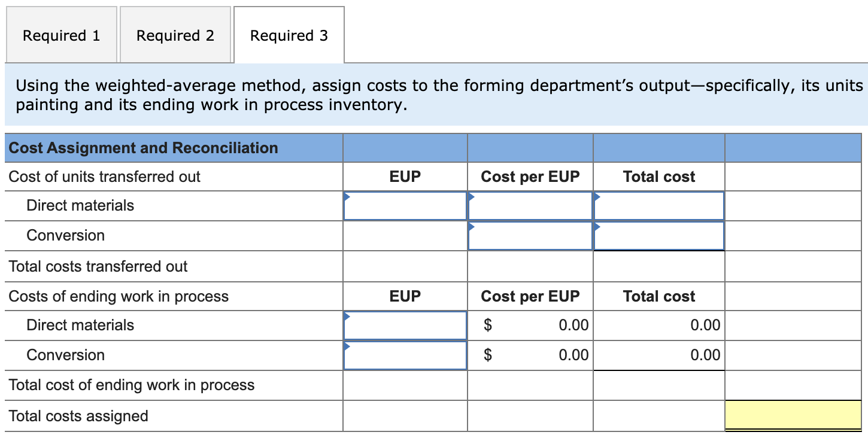Select the Total costs transferred out row cell
The image size is (868, 438).
point(404,266)
